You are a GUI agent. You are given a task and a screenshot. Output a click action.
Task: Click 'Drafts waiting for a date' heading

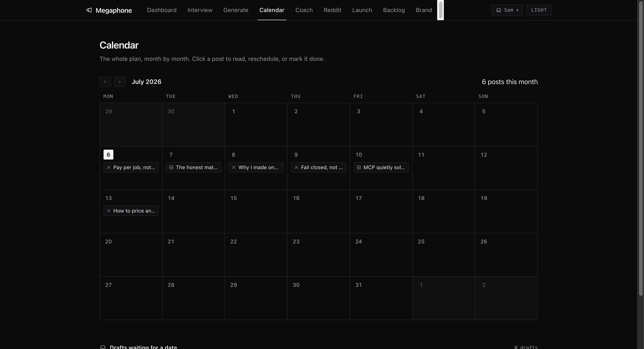point(143,347)
